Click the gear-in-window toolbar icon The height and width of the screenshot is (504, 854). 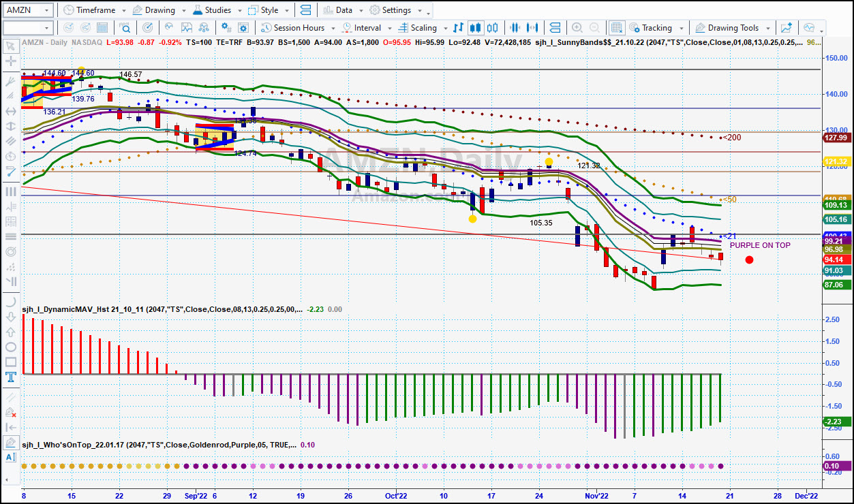pyautogui.click(x=245, y=28)
